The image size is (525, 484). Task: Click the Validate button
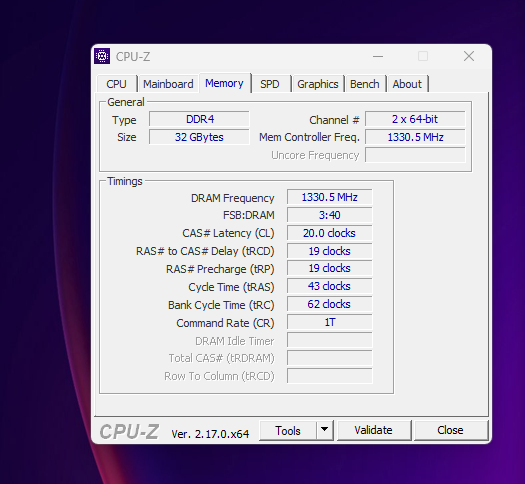coord(373,430)
